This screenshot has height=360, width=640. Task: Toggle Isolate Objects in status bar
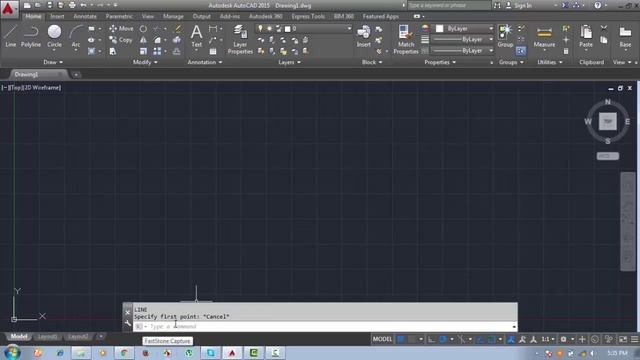coord(609,339)
